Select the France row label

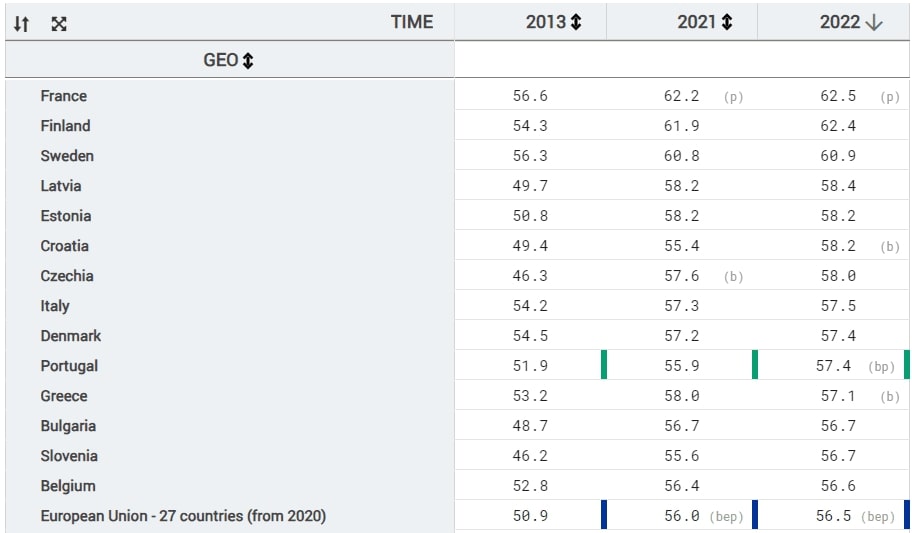[x=64, y=96]
